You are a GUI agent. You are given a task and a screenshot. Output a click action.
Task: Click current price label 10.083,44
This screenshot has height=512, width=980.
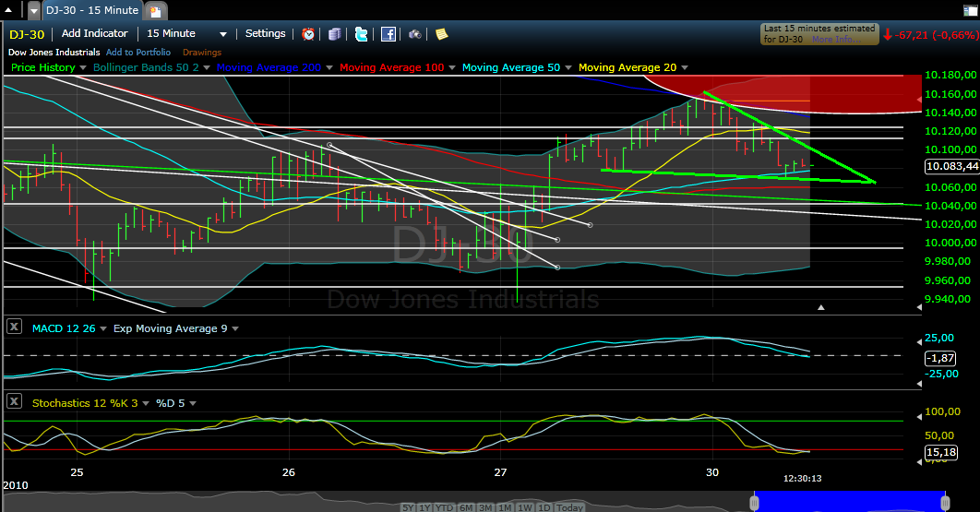[952, 166]
